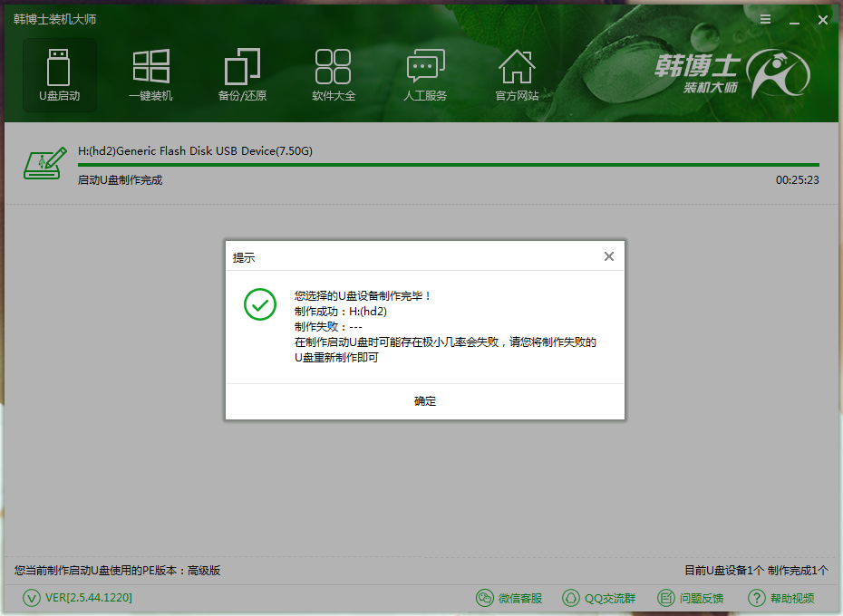Click the VER[2.5.44.1220] version label
This screenshot has height=616, width=843.
pos(89,598)
